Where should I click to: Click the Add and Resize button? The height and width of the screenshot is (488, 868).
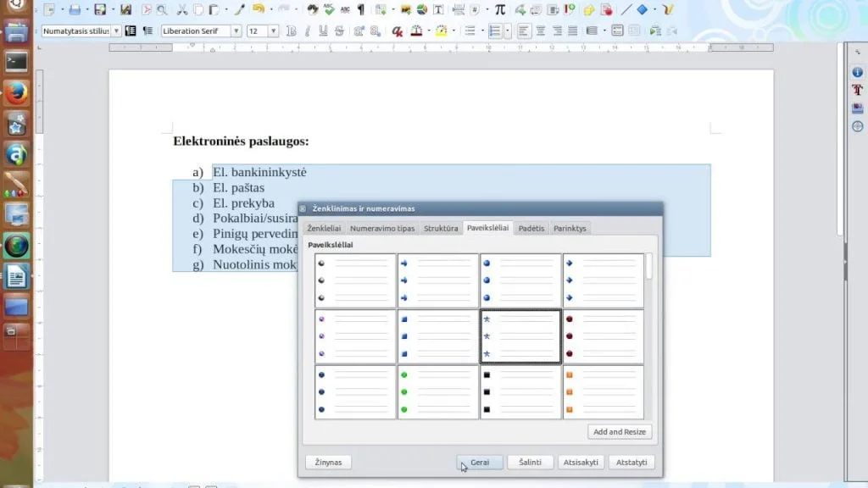pos(620,431)
